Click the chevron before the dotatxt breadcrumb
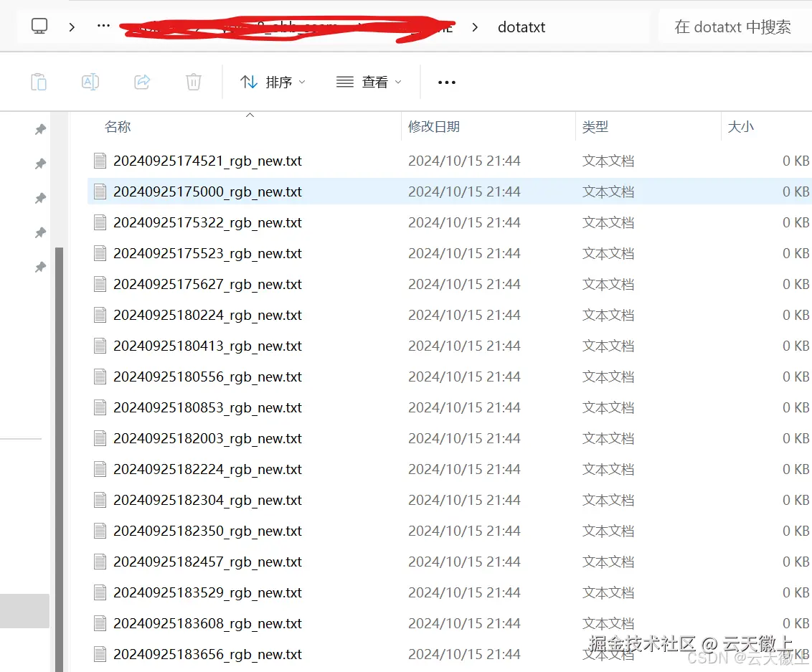 pos(474,26)
